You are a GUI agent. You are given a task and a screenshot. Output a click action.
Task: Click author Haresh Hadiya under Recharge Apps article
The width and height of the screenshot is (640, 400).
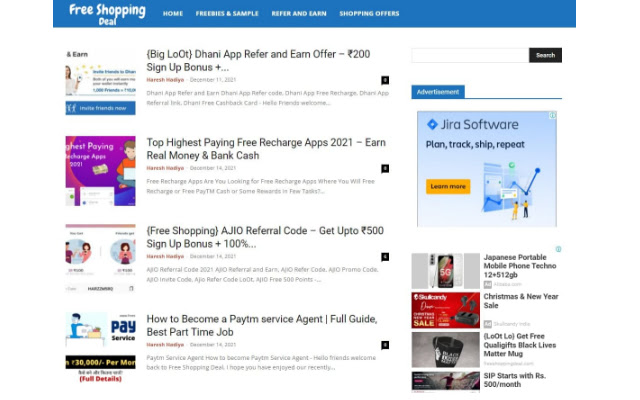click(x=165, y=168)
